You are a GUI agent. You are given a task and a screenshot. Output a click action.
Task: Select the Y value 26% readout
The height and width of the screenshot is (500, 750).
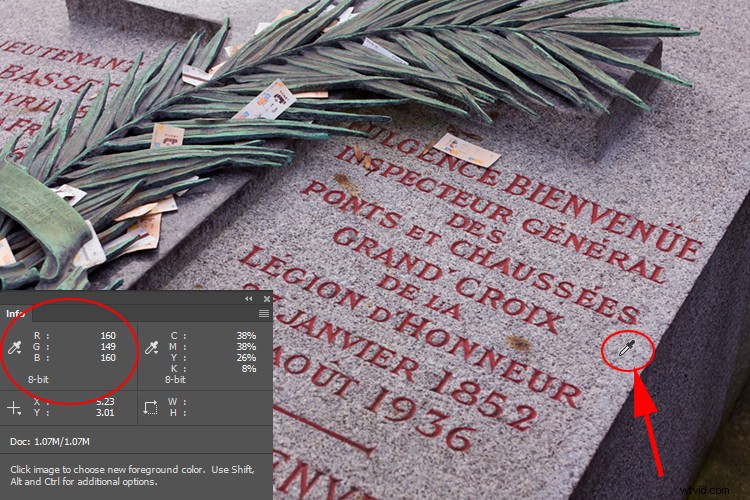(x=246, y=357)
